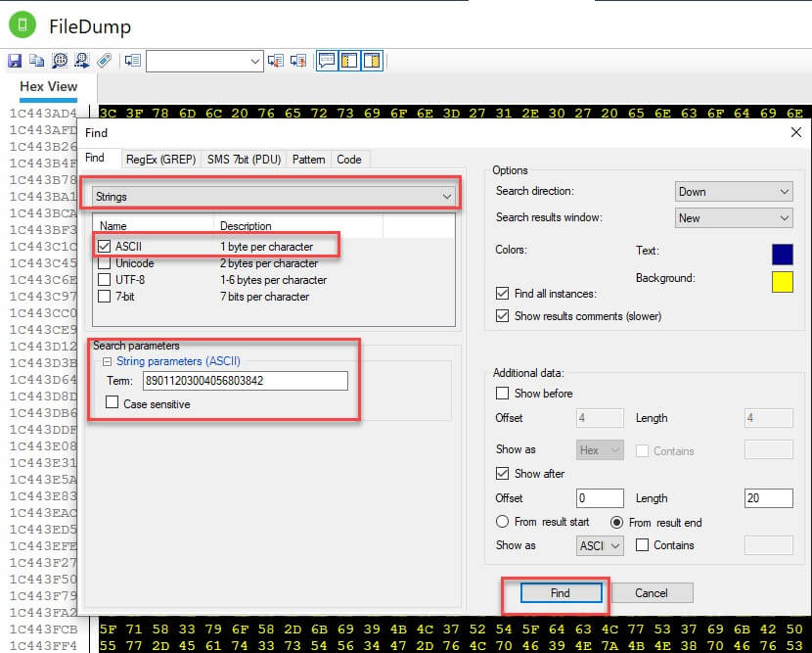Open the Show as ASCII dropdown

(x=600, y=545)
